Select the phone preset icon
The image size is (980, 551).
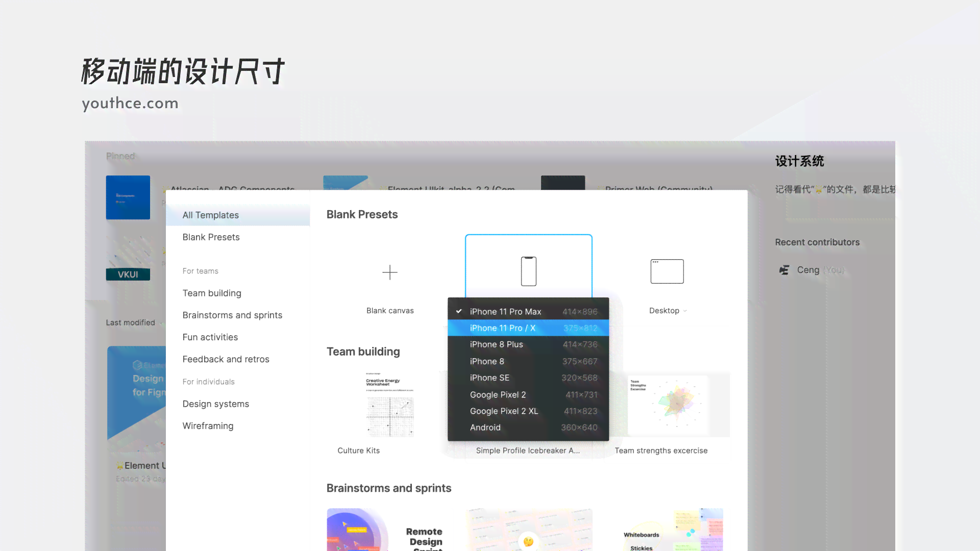click(528, 271)
